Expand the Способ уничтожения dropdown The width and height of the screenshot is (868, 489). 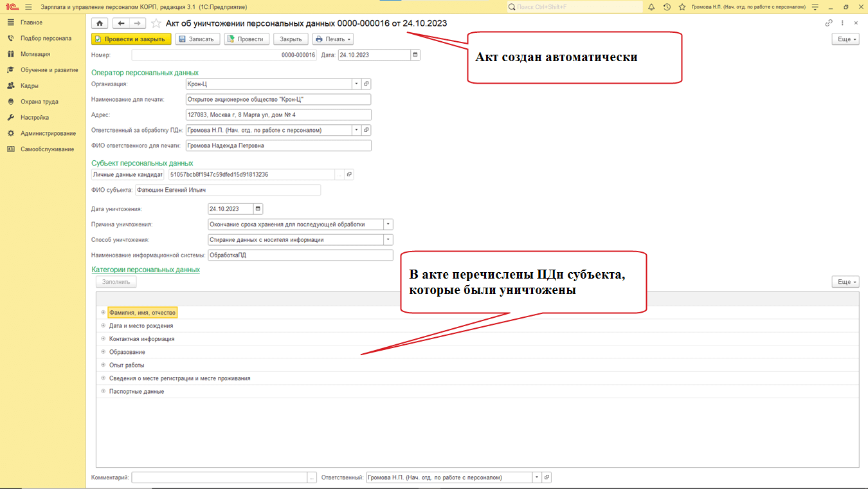[x=388, y=240]
